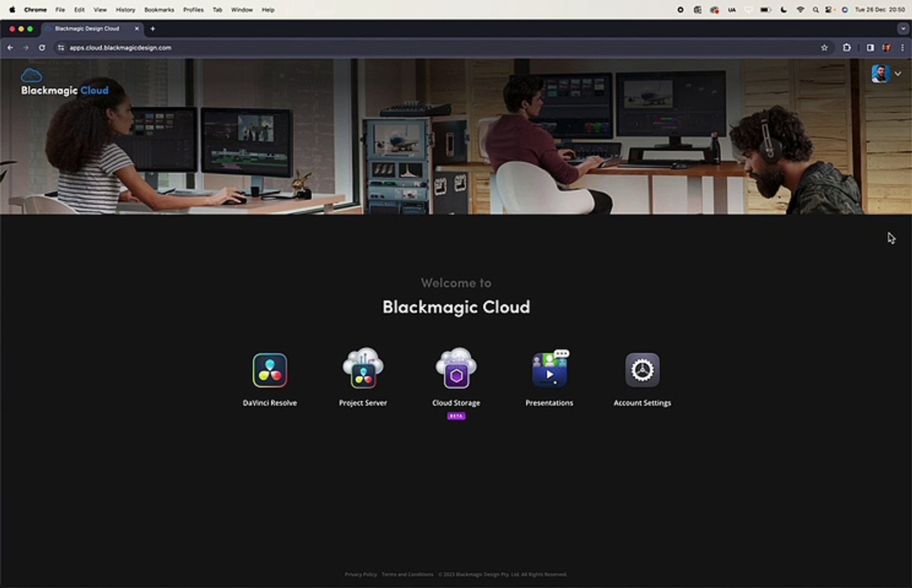Click the BETA badge under Cloud Storage
The width and height of the screenshot is (912, 588).
click(x=457, y=416)
